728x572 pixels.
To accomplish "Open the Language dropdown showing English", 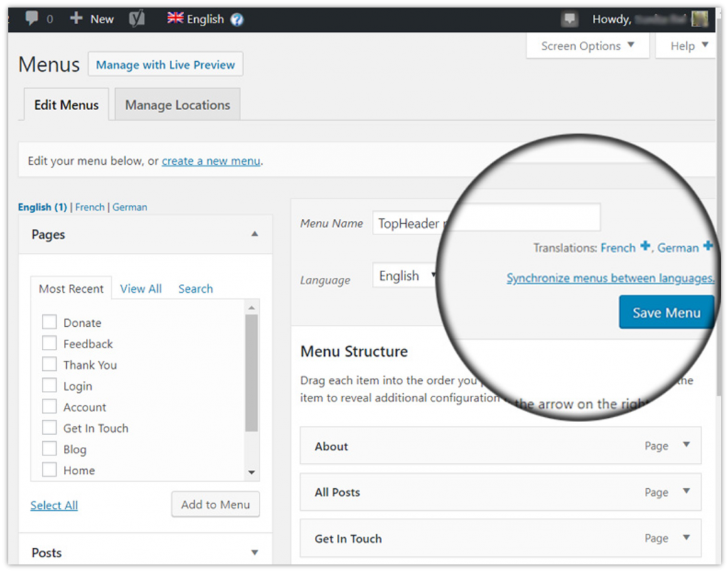I will [405, 275].
